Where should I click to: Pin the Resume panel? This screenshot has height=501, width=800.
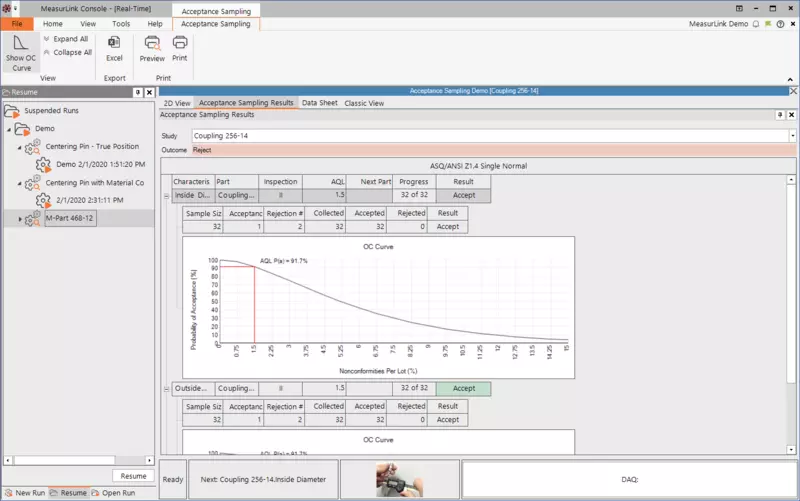[x=138, y=92]
